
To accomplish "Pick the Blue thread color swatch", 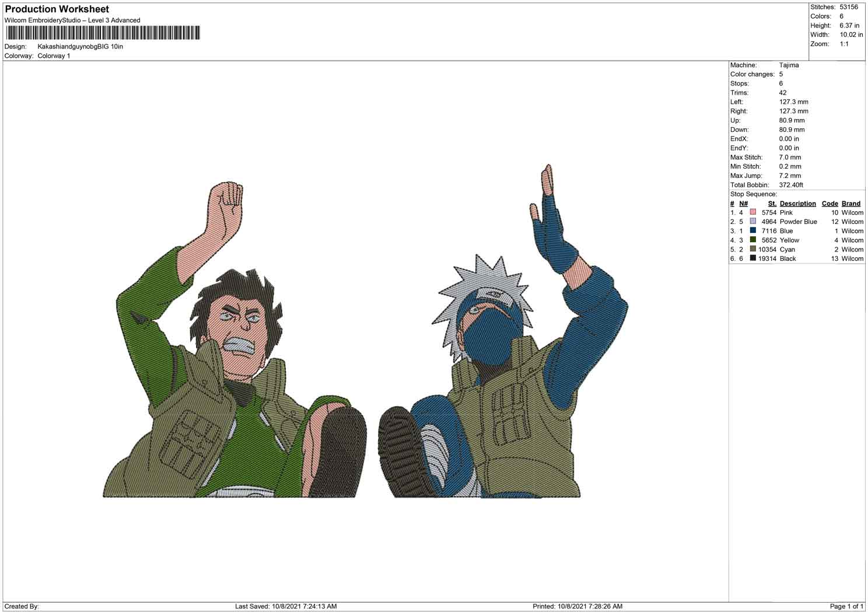I will click(753, 231).
